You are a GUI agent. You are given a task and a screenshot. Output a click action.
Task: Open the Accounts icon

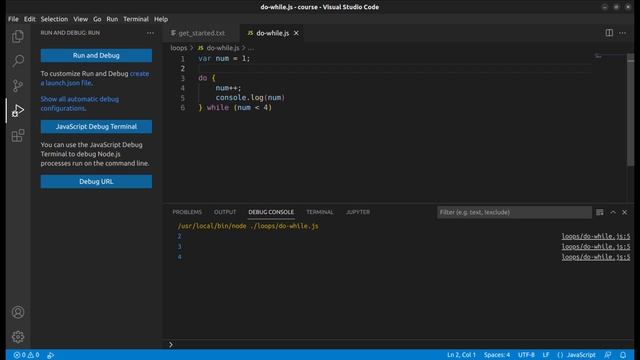tap(18, 312)
